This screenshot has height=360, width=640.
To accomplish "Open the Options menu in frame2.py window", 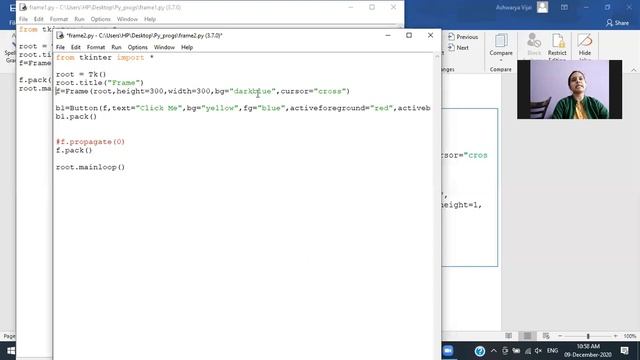I will point(138,47).
